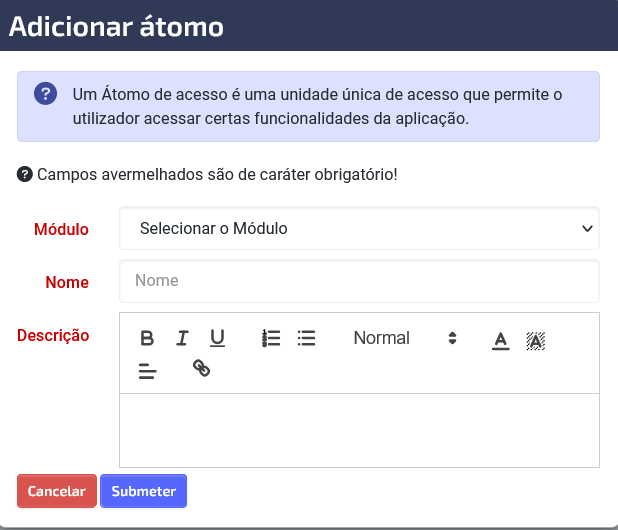This screenshot has width=618, height=530.
Task: Submit the form with Submeter
Action: [x=143, y=491]
